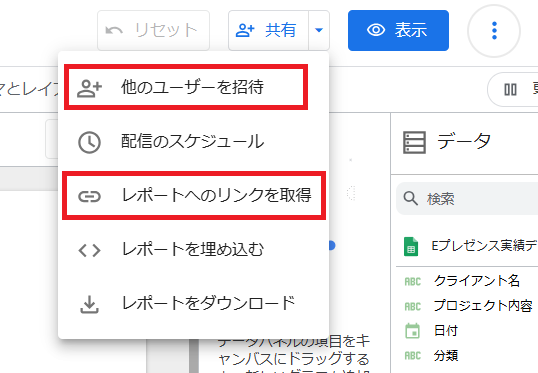Click the column layout icon button

pos(510,90)
